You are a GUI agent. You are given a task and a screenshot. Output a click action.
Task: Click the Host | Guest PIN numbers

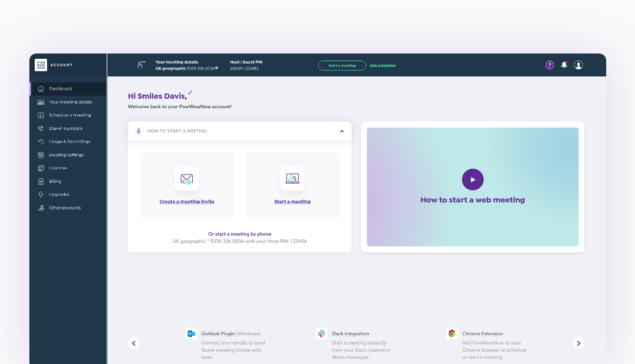tap(244, 68)
